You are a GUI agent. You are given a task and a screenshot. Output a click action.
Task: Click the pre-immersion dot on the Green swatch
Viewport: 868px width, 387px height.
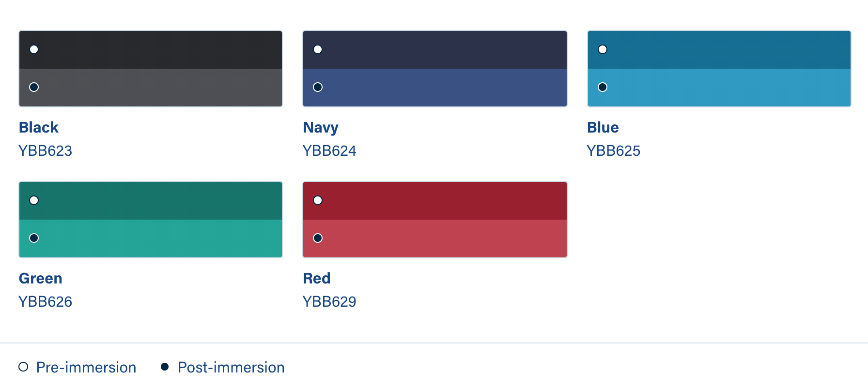34,200
